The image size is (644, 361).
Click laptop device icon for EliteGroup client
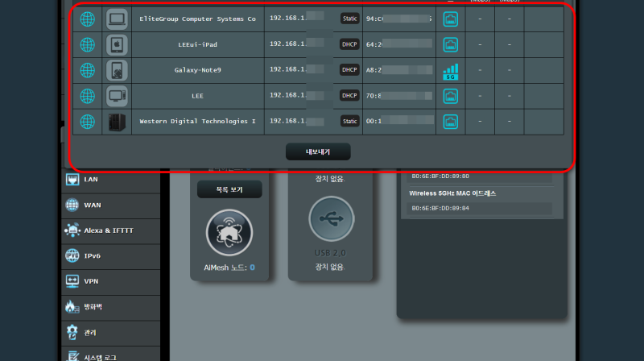[117, 19]
